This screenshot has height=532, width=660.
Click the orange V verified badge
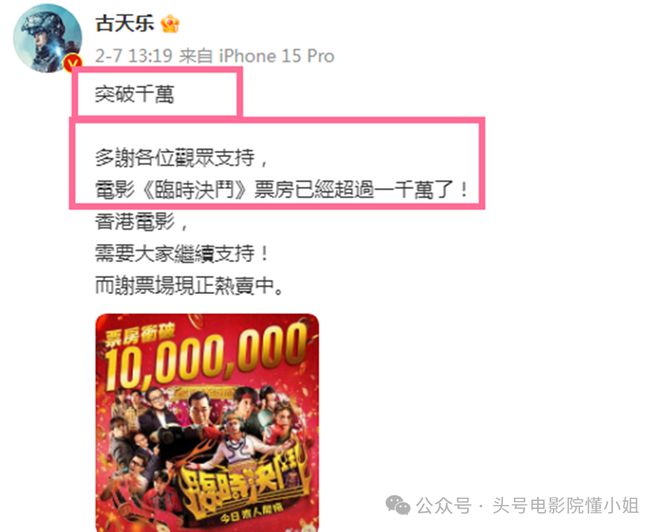[73, 63]
